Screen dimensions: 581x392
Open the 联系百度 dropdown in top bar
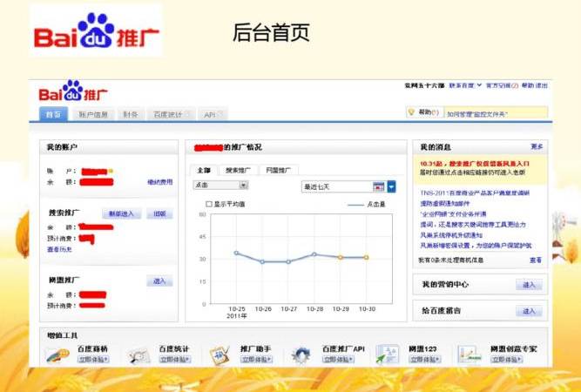pos(465,85)
